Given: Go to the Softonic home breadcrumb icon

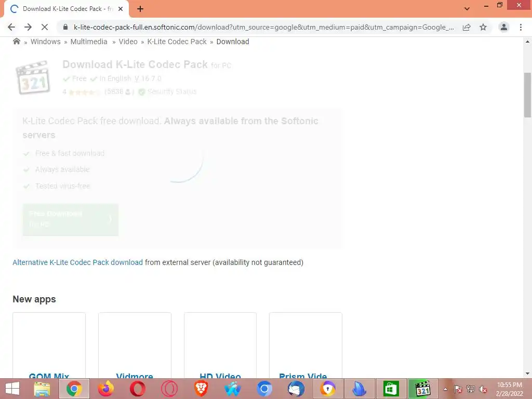Looking at the screenshot, I should 16,42.
